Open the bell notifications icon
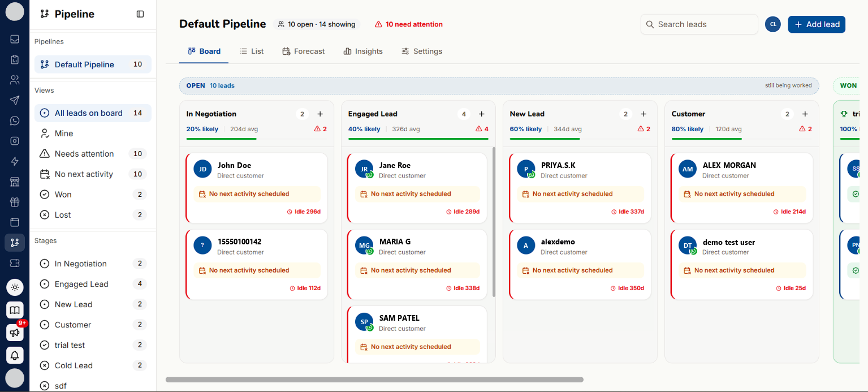This screenshot has width=868, height=392. tap(15, 355)
